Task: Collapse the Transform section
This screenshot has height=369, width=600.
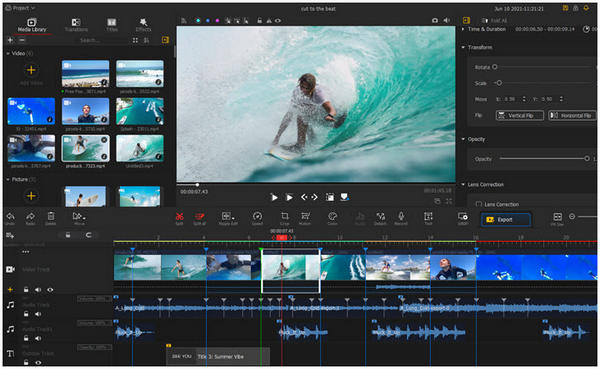Action: click(x=463, y=47)
